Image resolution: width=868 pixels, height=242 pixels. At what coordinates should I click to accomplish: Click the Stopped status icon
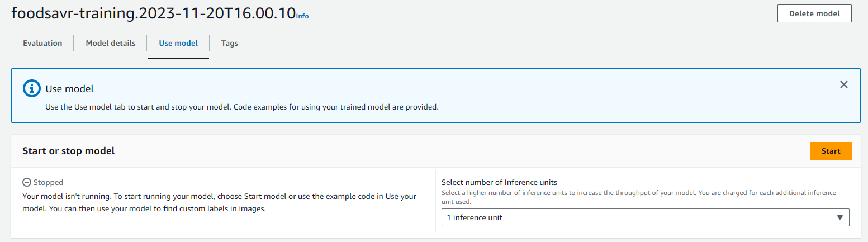tap(26, 182)
